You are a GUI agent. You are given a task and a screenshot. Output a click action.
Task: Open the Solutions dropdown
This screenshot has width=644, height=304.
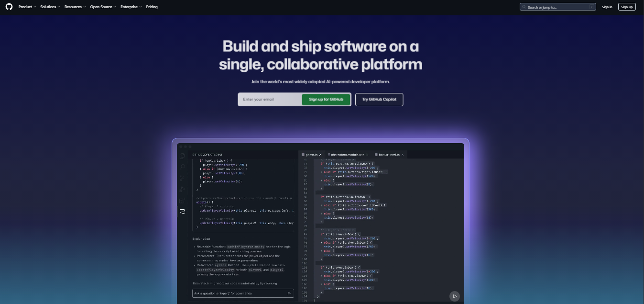[49, 7]
